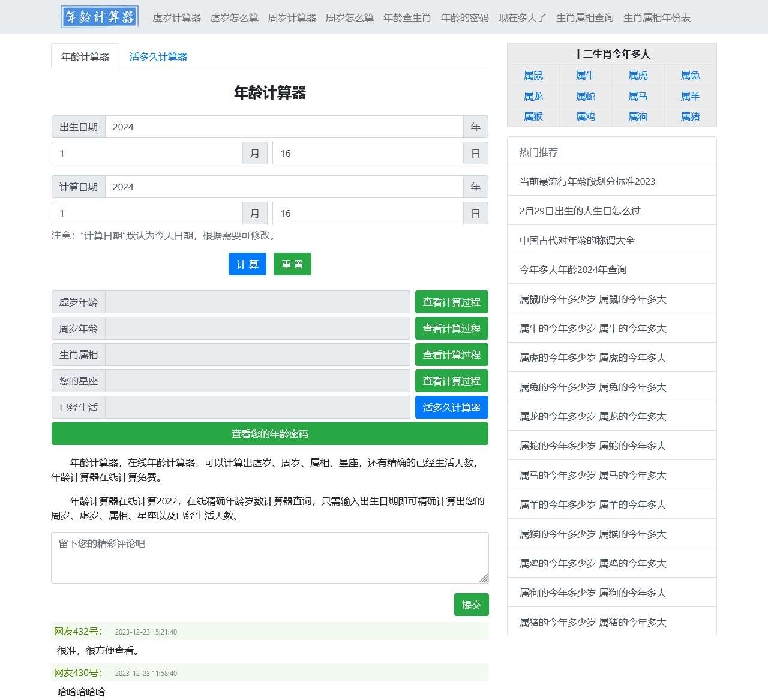Select 属猪 in the zodiac table
768x700 pixels.
pyautogui.click(x=690, y=117)
